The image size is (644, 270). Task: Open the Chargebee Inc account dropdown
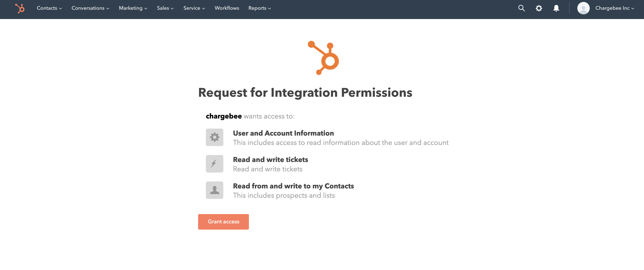615,8
